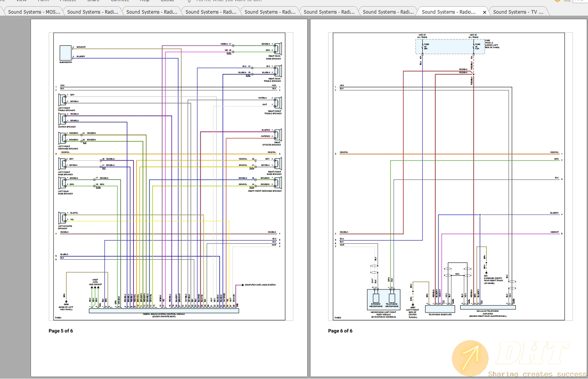
Task: Click the BRN/WHT wire label near subwoofer
Action: (81, 47)
